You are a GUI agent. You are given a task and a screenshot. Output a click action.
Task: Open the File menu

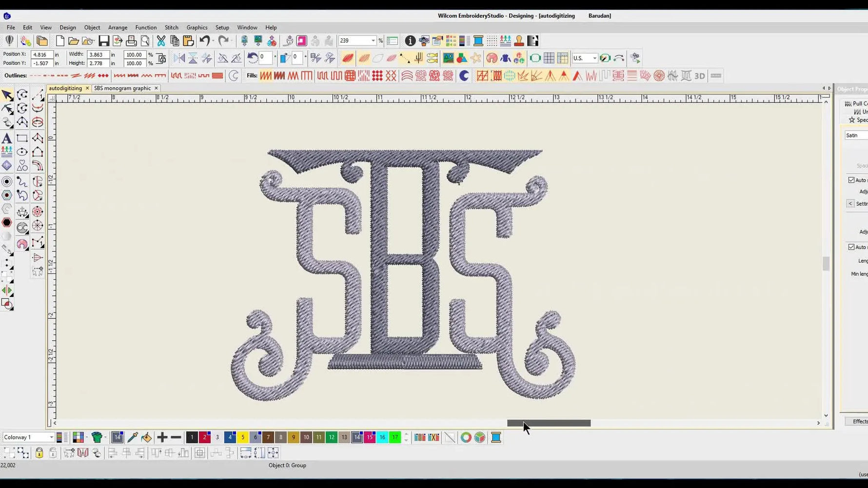[11, 28]
